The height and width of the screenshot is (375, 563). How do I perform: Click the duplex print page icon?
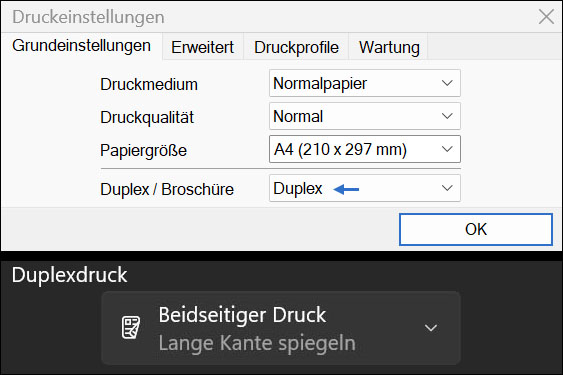(x=131, y=328)
